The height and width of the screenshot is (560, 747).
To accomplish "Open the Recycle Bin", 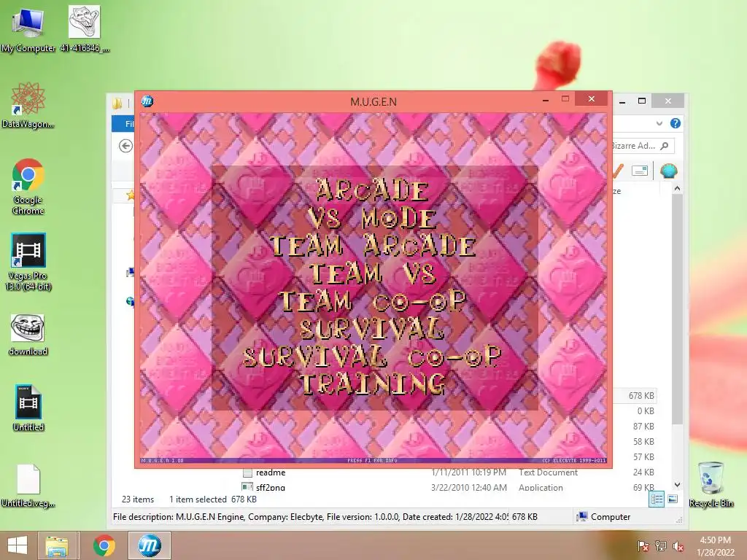I will [x=711, y=485].
